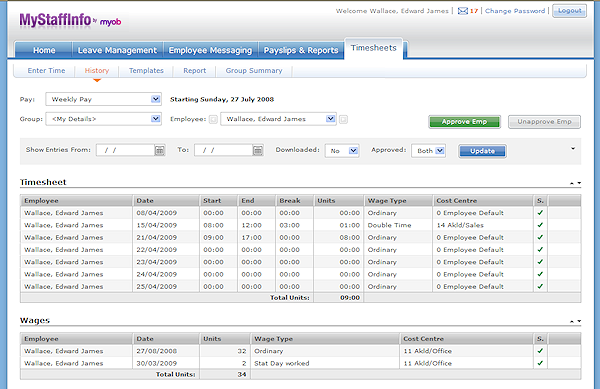The width and height of the screenshot is (600, 389).
Task: Collapse the Timesheet section with up arrow
Action: click(x=572, y=183)
